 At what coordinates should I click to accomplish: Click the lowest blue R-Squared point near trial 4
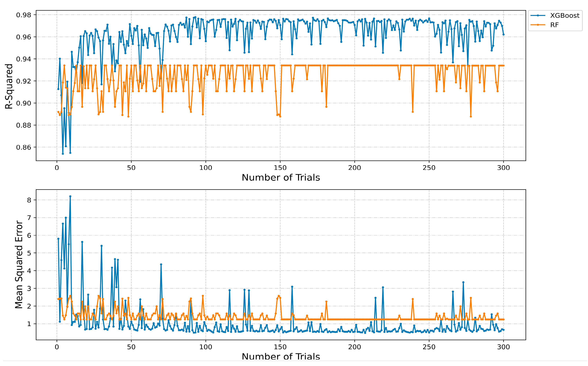(x=63, y=154)
